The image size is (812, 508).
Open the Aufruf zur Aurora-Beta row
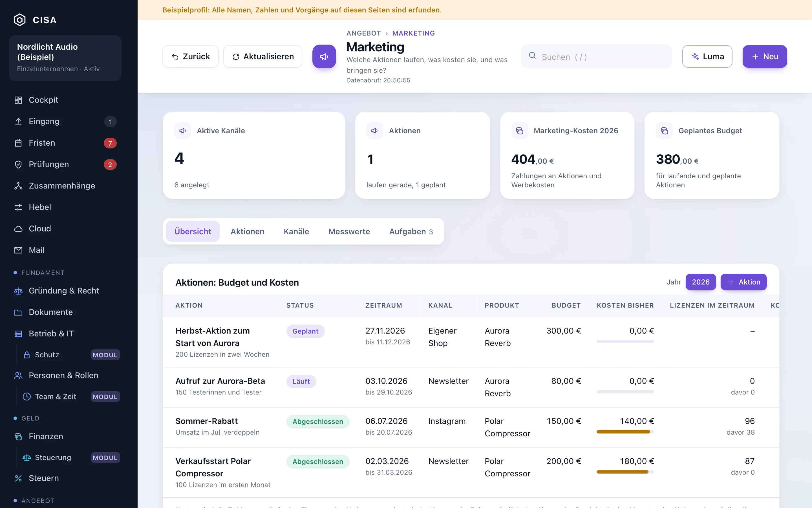tap(471, 387)
